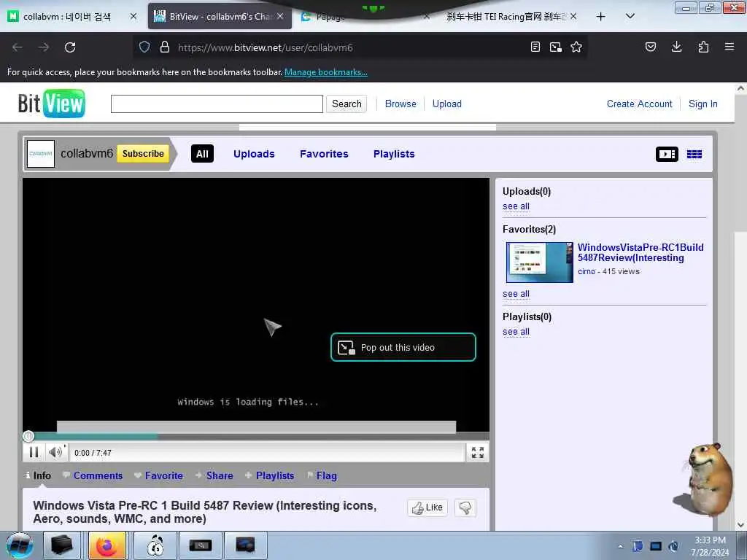This screenshot has height=560, width=747.
Task: Select the Uploads channel tab
Action: pos(254,154)
